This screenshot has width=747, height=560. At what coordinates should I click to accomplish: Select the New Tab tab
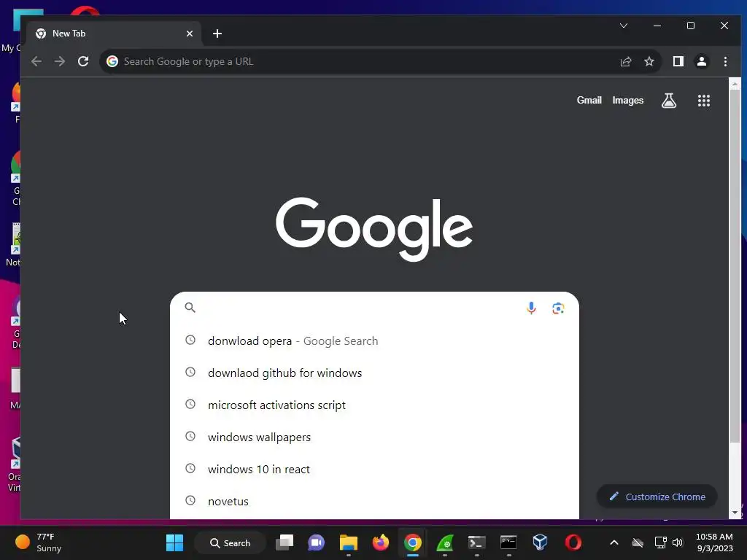point(115,34)
